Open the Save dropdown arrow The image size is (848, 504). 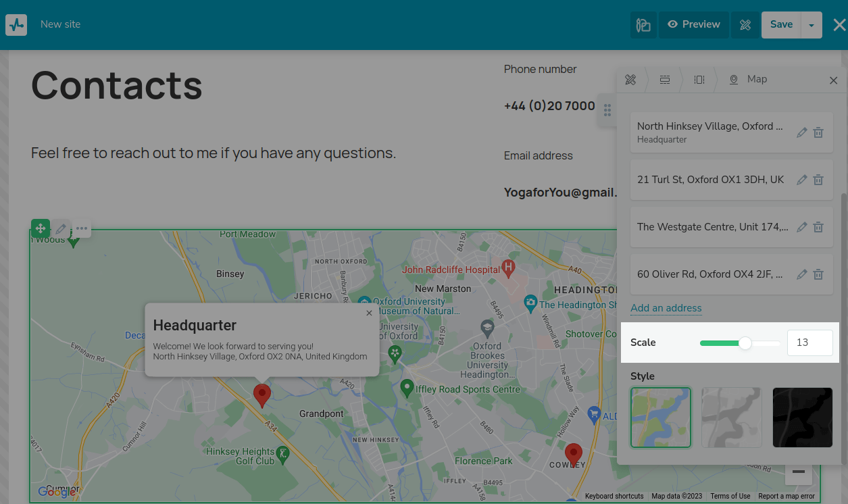tap(812, 25)
